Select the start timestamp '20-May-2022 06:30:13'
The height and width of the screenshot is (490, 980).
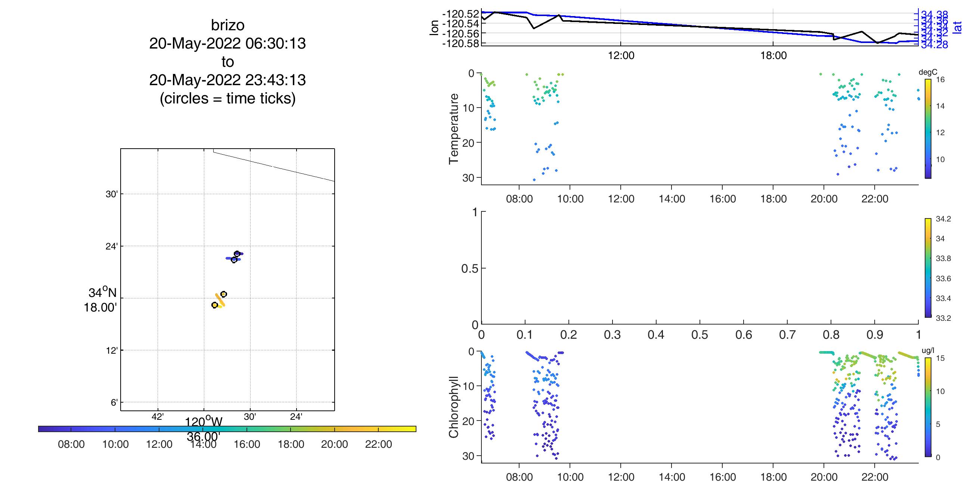(x=227, y=44)
